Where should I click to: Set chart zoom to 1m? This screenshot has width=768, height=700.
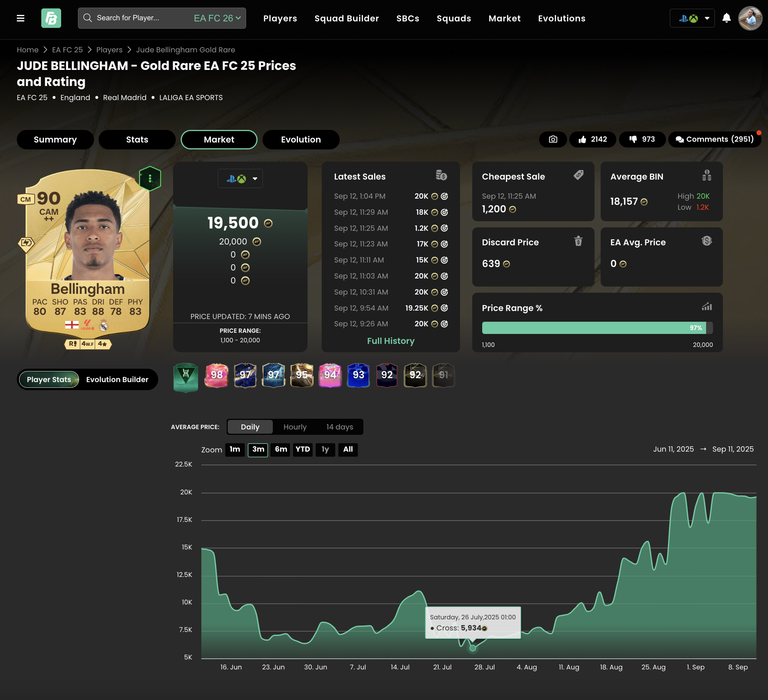(x=235, y=449)
